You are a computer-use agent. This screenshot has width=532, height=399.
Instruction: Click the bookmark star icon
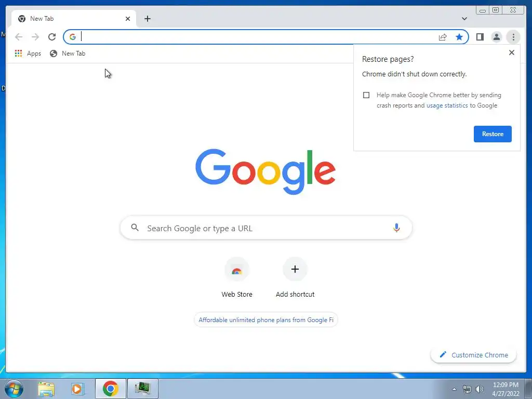tap(459, 37)
